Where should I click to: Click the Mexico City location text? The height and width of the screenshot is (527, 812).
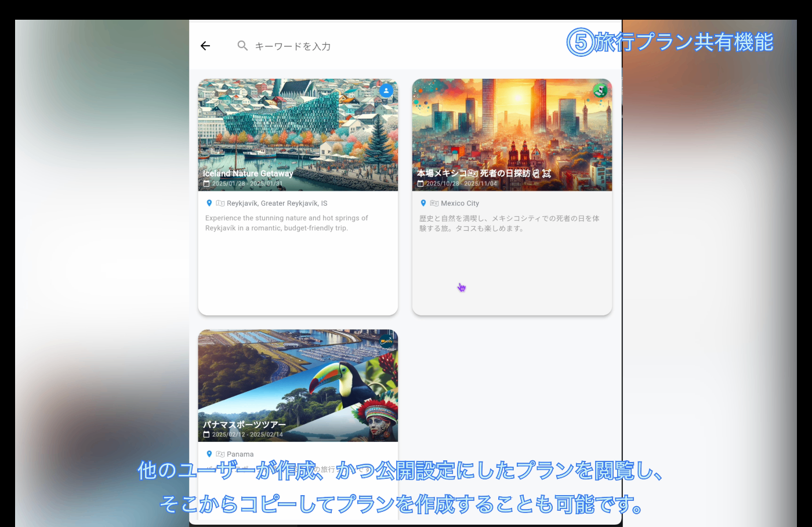(460, 203)
